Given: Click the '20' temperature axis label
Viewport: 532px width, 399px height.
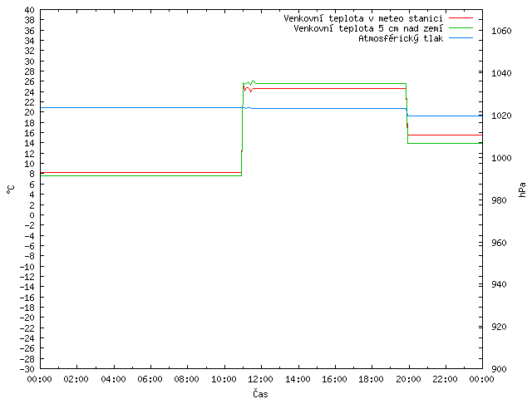Looking at the screenshot, I should pos(30,113).
